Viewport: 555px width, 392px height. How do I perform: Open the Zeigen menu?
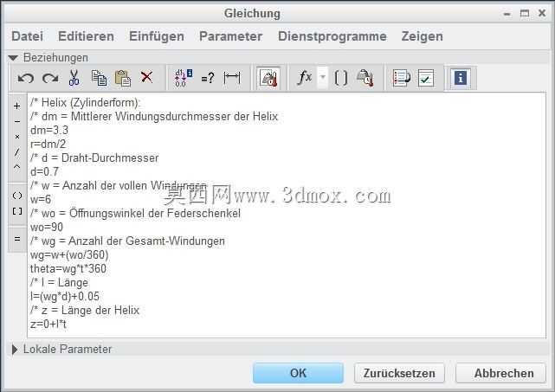(x=422, y=36)
